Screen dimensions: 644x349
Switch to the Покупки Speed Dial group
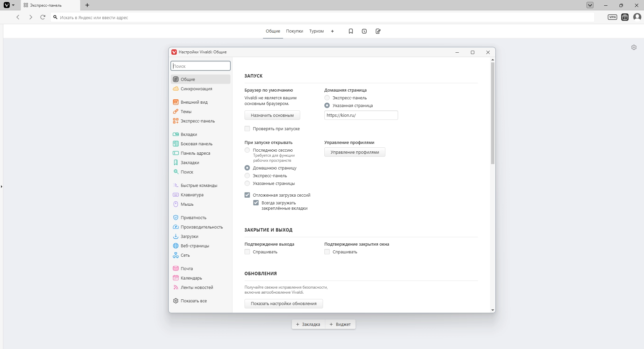coord(294,31)
